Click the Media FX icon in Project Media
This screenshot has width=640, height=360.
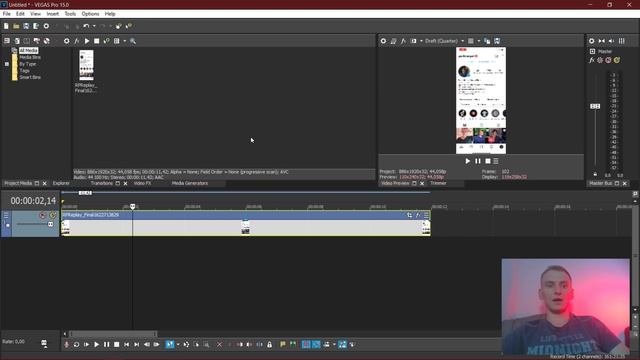tap(76, 41)
